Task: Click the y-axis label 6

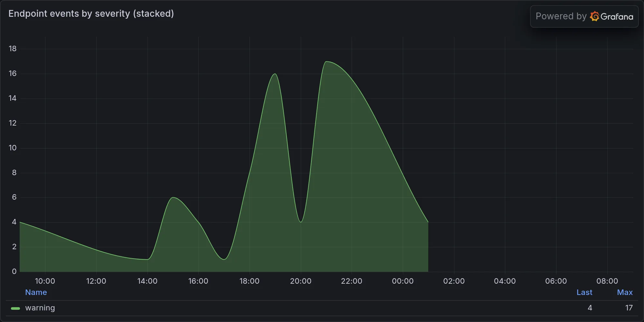Action: [14, 197]
